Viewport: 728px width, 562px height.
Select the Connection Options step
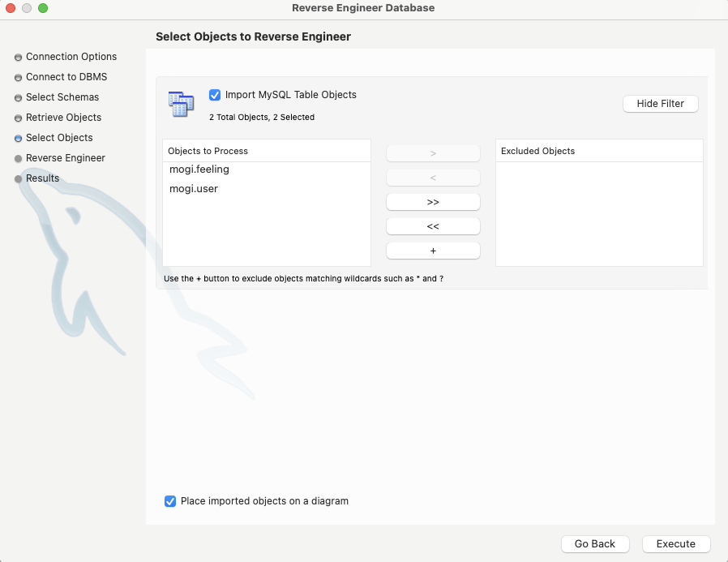tap(66, 57)
